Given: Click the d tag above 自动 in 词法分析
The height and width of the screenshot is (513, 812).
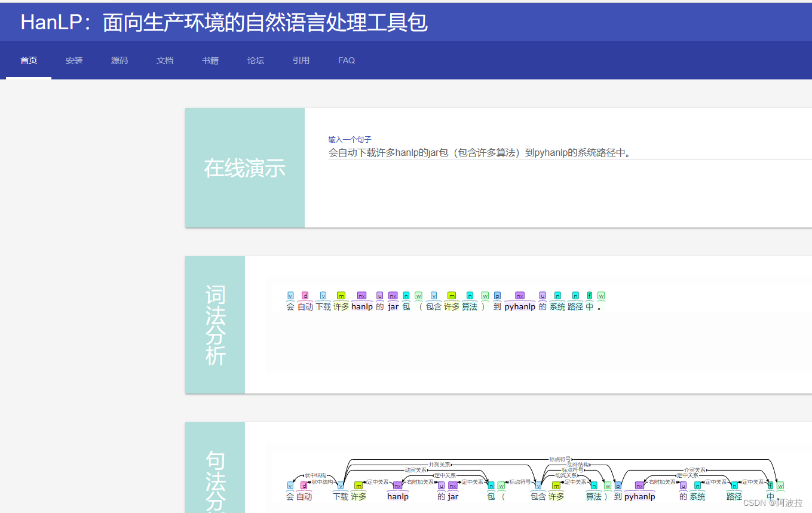Looking at the screenshot, I should (305, 296).
